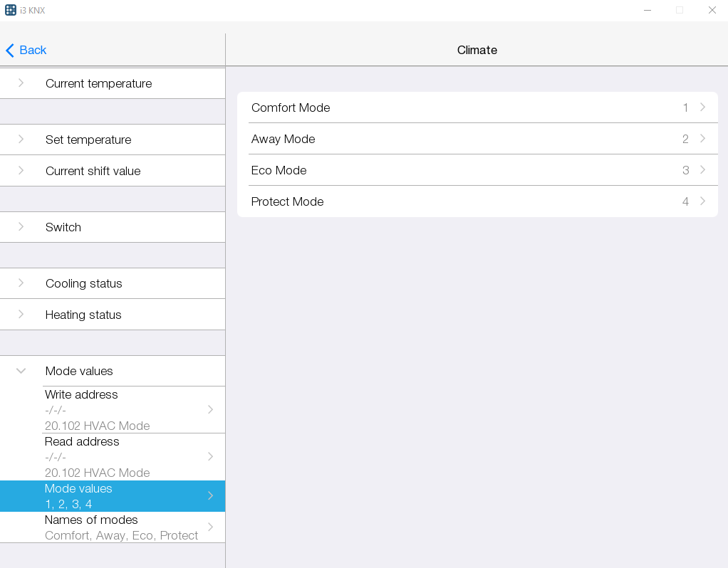
Task: Expand the Current shift value row
Action: coord(21,171)
